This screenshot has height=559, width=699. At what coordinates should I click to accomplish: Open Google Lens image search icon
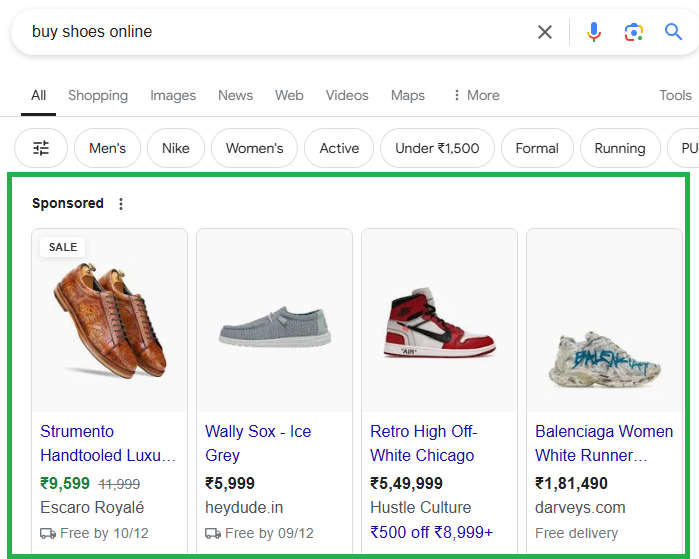pos(633,32)
